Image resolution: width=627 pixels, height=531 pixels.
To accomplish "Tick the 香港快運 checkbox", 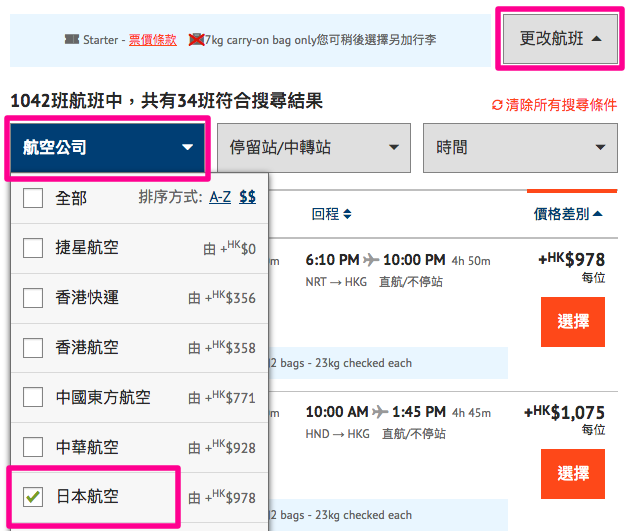I will (33, 298).
